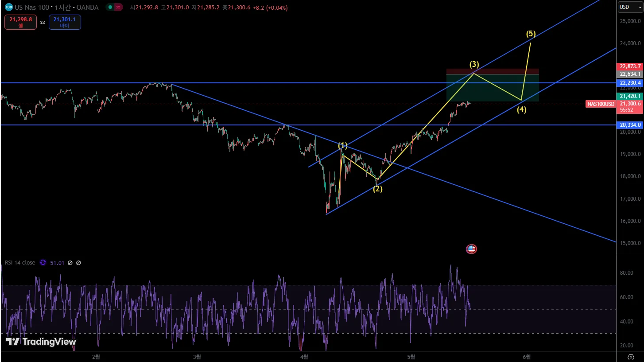644x362 pixels.
Task: Open the USD currency dropdown
Action: click(x=630, y=7)
